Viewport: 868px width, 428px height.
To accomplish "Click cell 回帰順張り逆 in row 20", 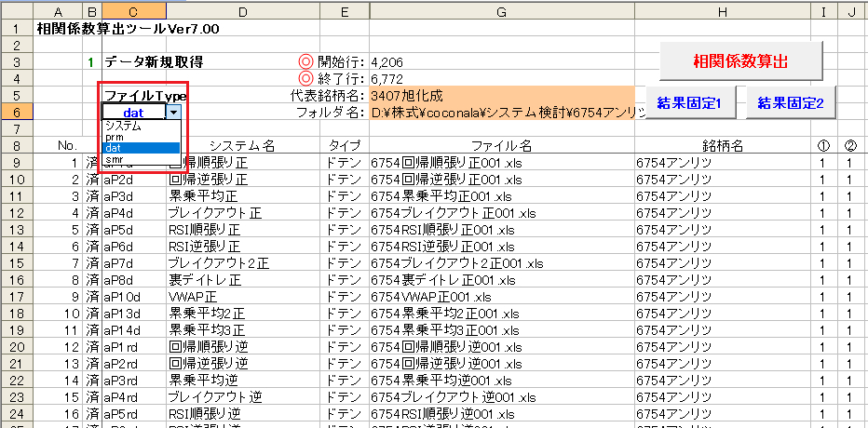I will point(242,347).
